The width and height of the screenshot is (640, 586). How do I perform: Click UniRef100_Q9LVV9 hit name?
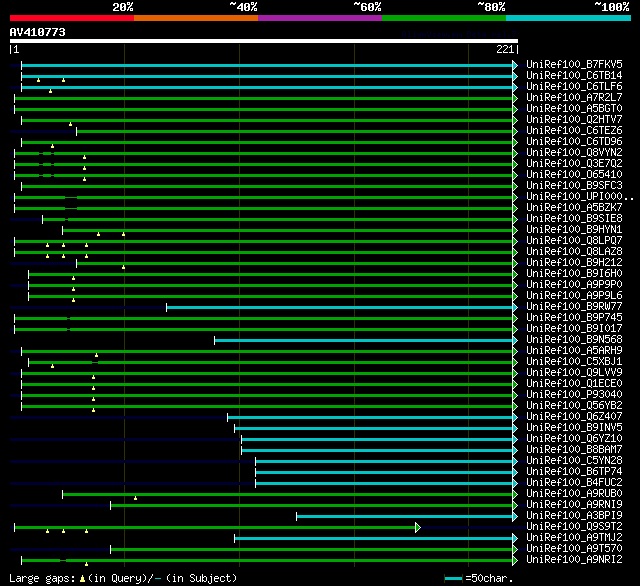pyautogui.click(x=574, y=373)
